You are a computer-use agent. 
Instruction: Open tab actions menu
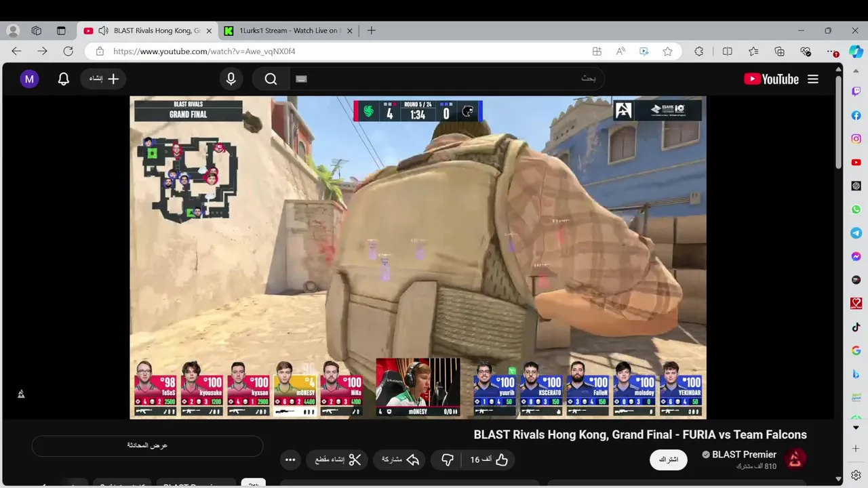(x=61, y=30)
